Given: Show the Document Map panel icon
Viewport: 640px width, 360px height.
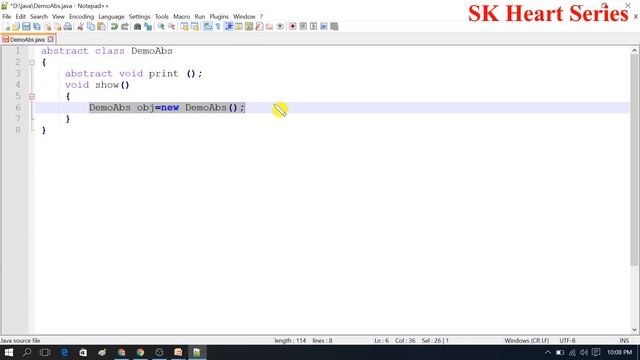Looking at the screenshot, I should (249, 27).
